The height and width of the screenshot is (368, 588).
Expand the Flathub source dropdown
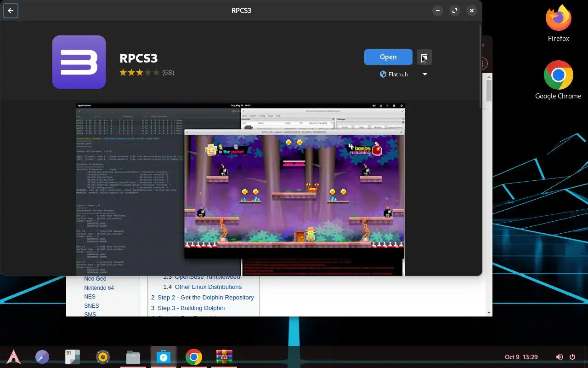pos(425,74)
